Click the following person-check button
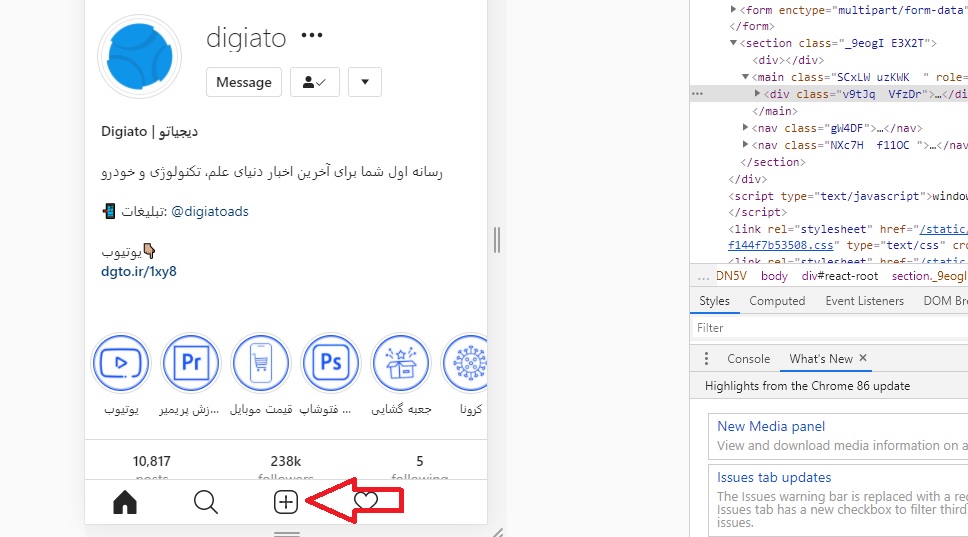This screenshot has height=537, width=968. point(315,82)
